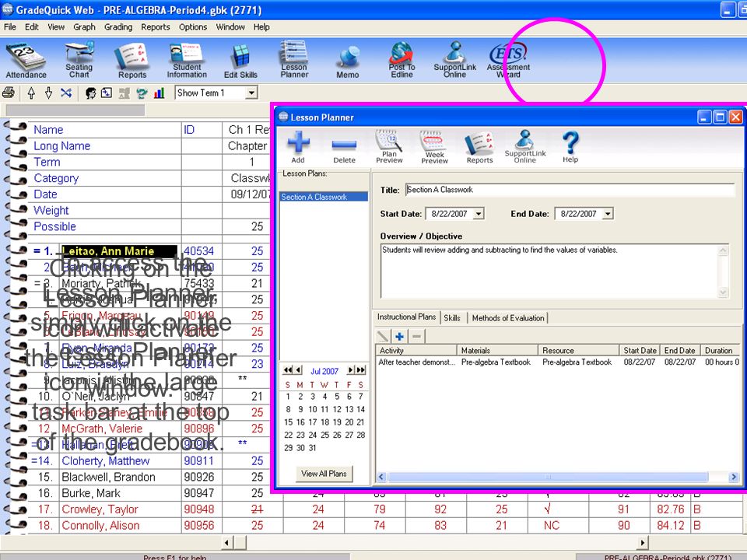Click the Activity column header
Image resolution: width=747 pixels, height=560 pixels.
click(x=416, y=351)
